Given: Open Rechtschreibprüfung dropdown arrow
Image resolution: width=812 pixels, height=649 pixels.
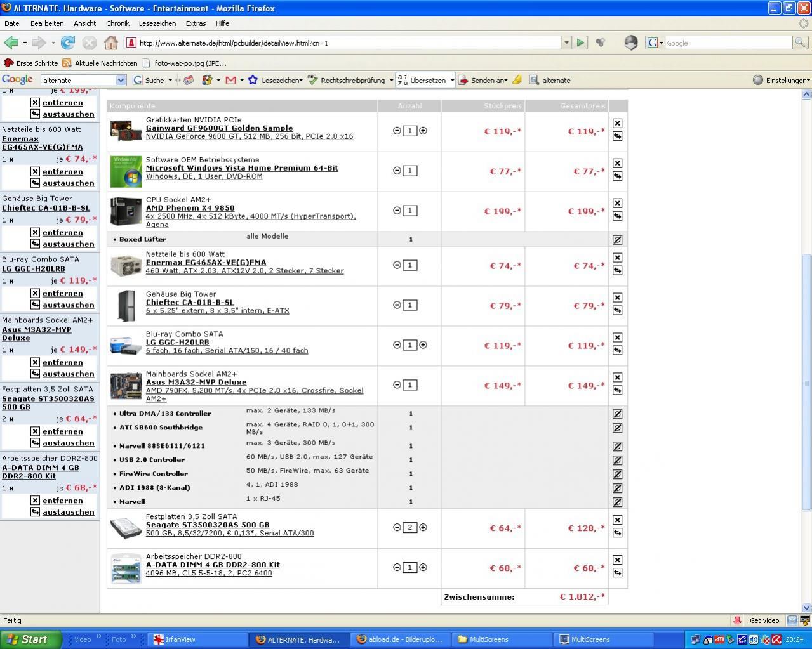Looking at the screenshot, I should [x=391, y=81].
